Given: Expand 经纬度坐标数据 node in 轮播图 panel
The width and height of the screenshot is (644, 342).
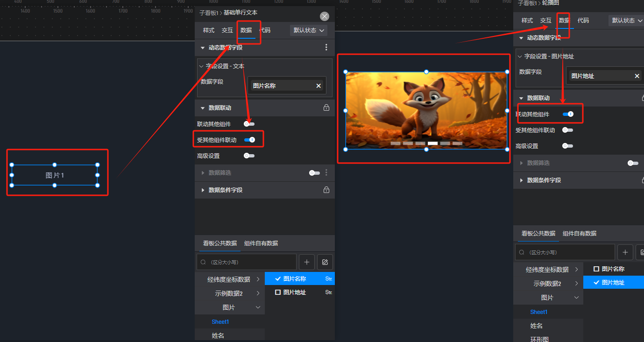Looking at the screenshot, I should click(x=576, y=270).
